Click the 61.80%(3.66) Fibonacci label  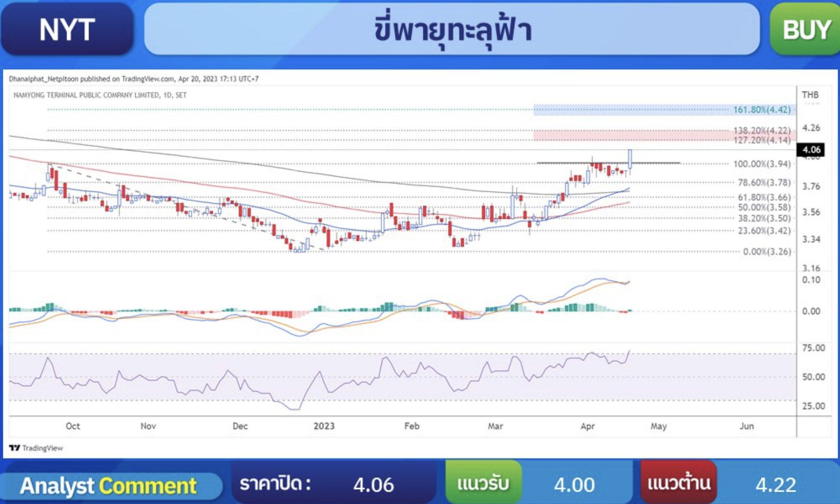pos(764,197)
